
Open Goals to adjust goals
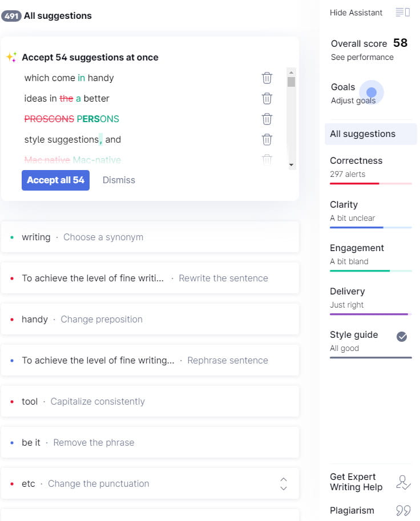pyautogui.click(x=354, y=93)
